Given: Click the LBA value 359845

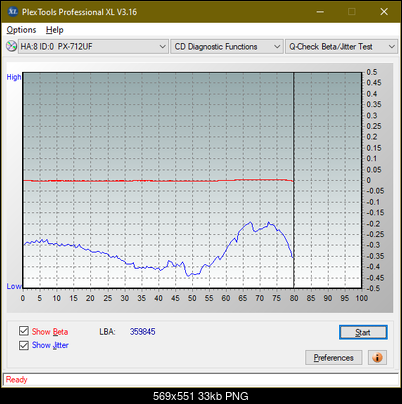Looking at the screenshot, I should 143,332.
